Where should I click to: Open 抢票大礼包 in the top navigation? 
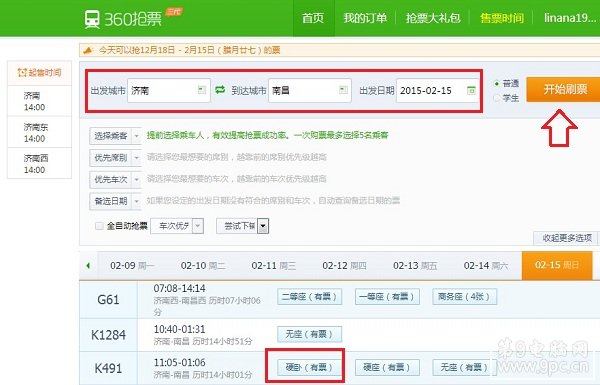[433, 18]
